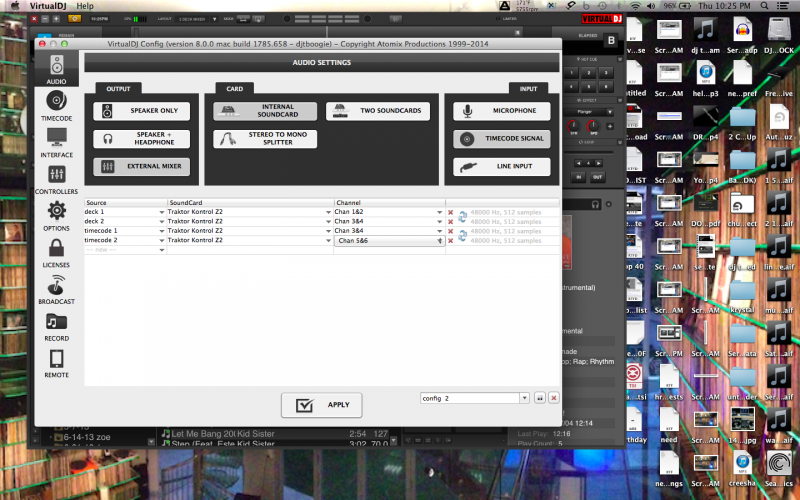Open the Audio settings section
Viewport: 800px width, 500px height.
click(x=56, y=69)
